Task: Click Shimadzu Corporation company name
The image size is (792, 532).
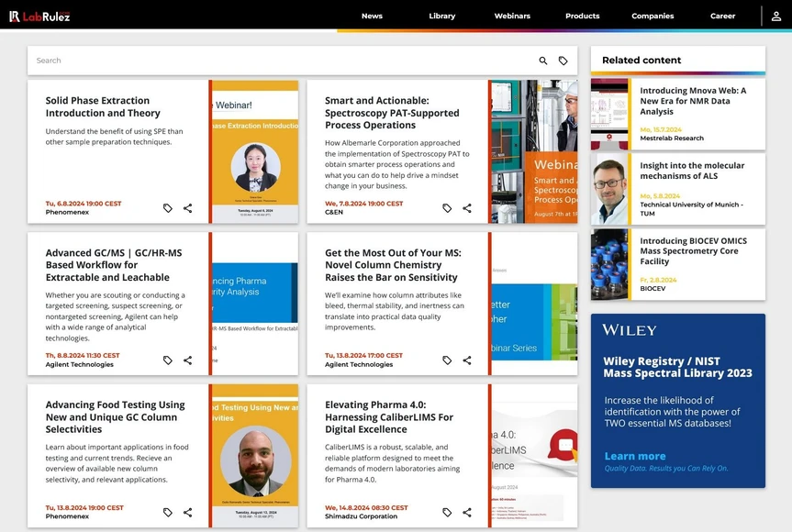Action: coord(362,516)
